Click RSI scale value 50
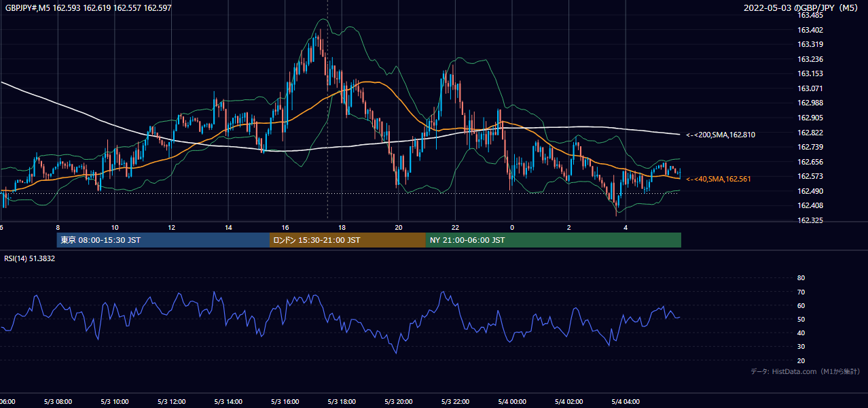The width and height of the screenshot is (868, 408). pos(801,320)
